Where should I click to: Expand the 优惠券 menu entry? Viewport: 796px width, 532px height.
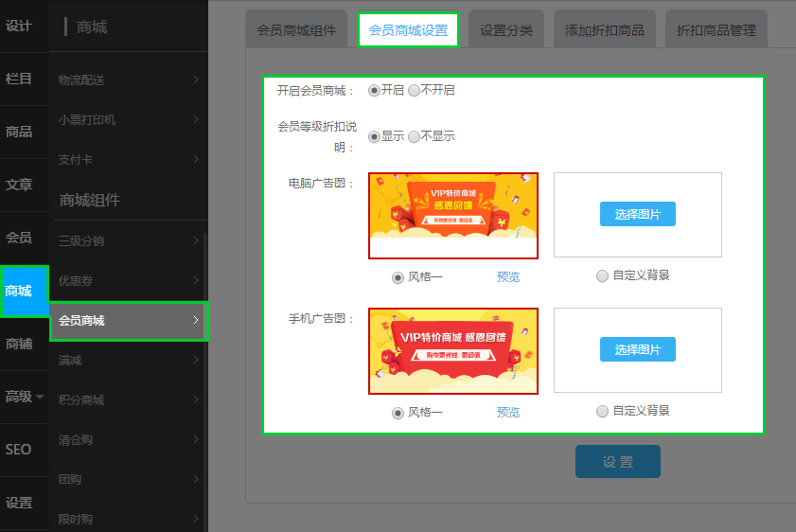(128, 281)
